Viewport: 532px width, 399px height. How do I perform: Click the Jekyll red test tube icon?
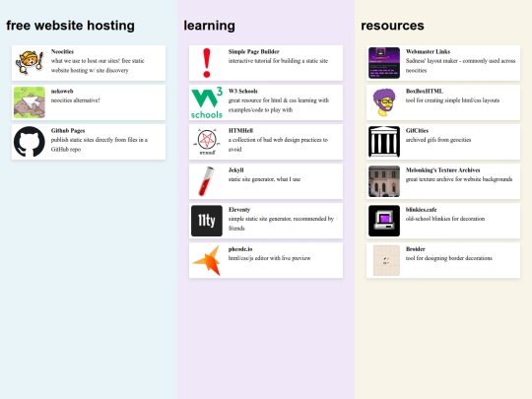point(207,181)
